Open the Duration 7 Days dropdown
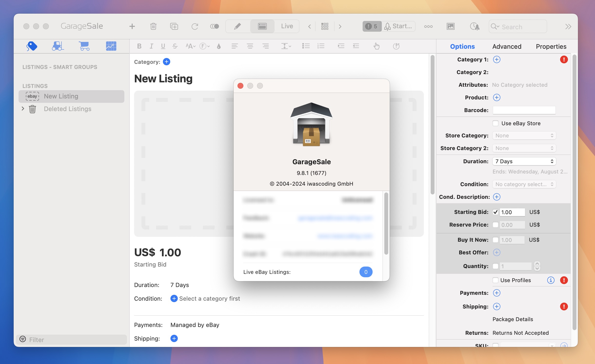This screenshot has width=595, height=364. (x=524, y=161)
